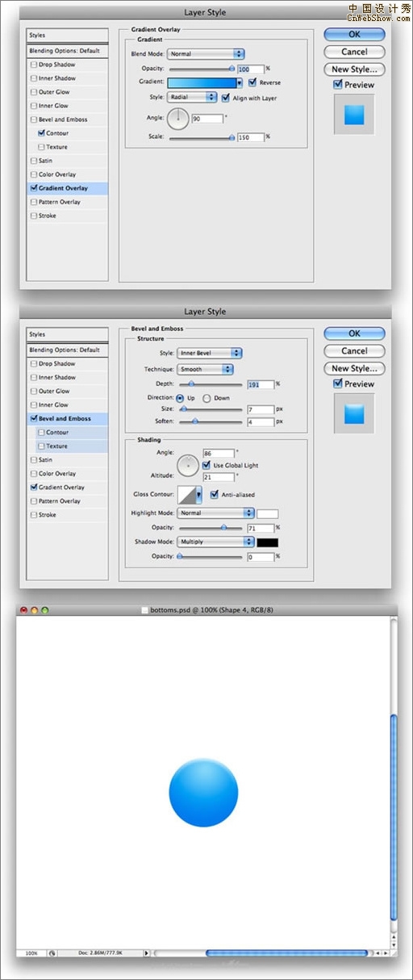Open the status bar arrow after Doc size info
413x980 pixels.
point(146,953)
